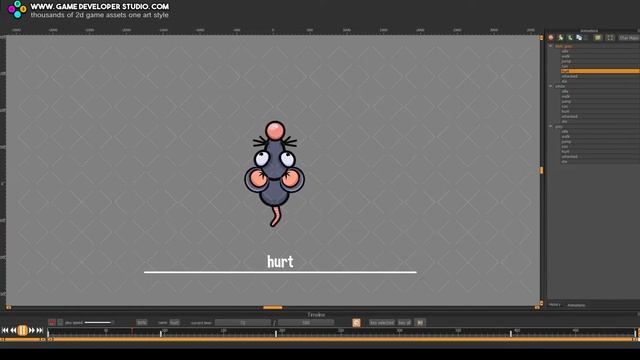Select jump under the white entity
Viewport: 640px width, 360px height.
pos(600,101)
